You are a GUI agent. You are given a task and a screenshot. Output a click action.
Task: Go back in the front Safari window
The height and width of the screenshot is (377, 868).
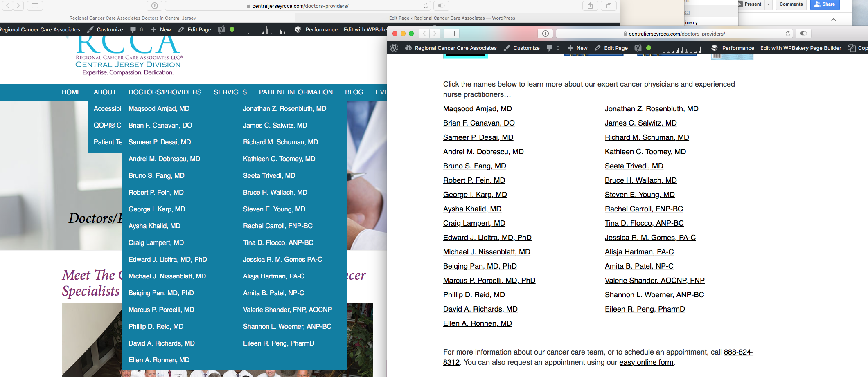click(424, 34)
